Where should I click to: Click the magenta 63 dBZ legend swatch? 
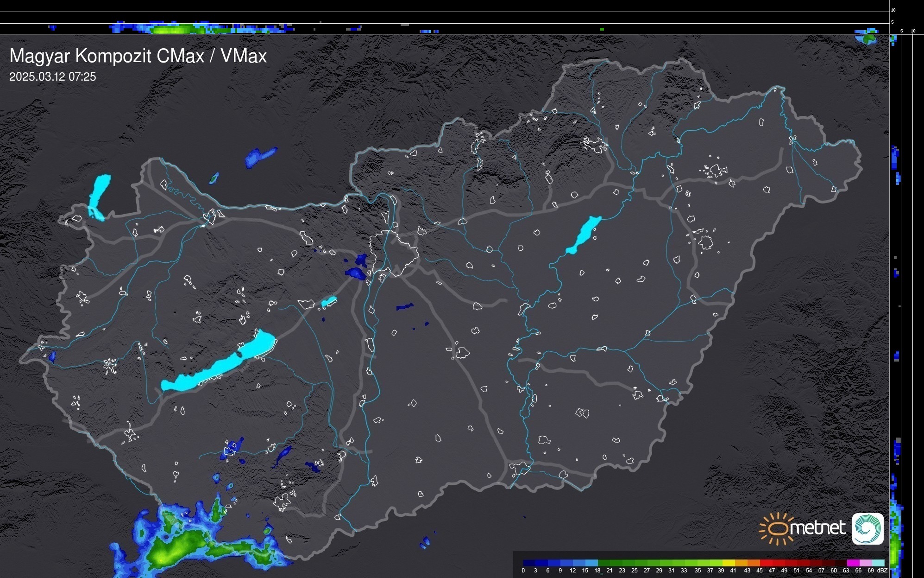853,563
